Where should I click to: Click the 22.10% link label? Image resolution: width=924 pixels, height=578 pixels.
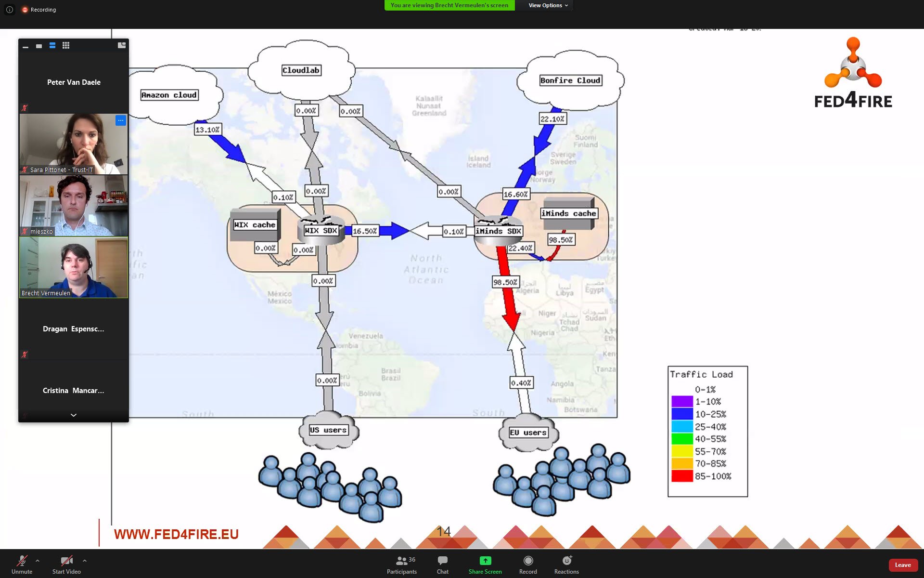(x=552, y=118)
